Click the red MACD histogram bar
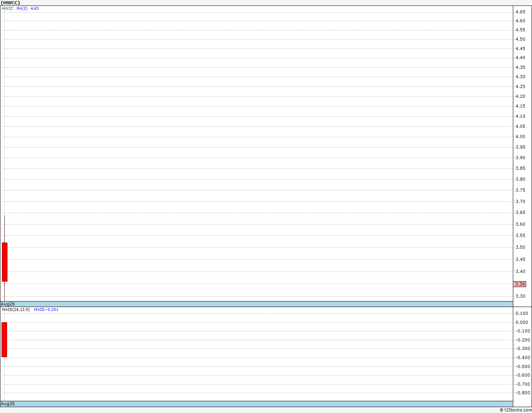The width and height of the screenshot is (532, 413). click(4, 339)
